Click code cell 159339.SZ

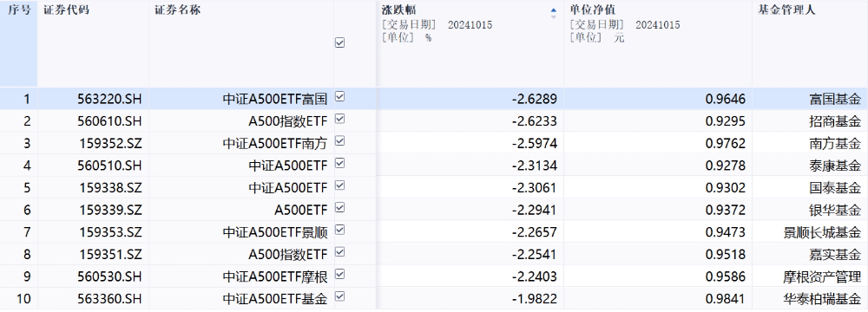111,211
